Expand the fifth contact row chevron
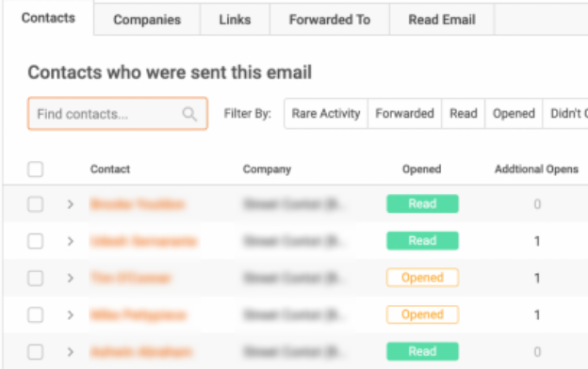 tap(70, 352)
